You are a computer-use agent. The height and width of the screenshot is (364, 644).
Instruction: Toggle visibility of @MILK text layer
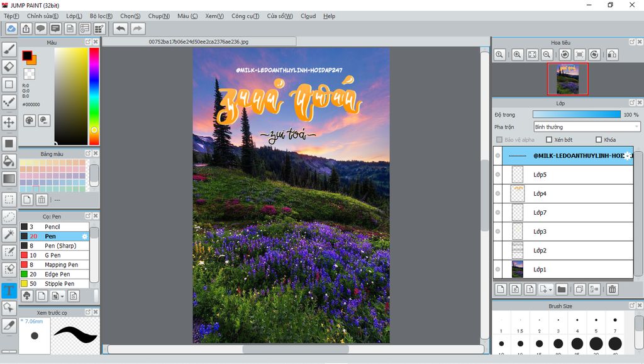(x=498, y=156)
